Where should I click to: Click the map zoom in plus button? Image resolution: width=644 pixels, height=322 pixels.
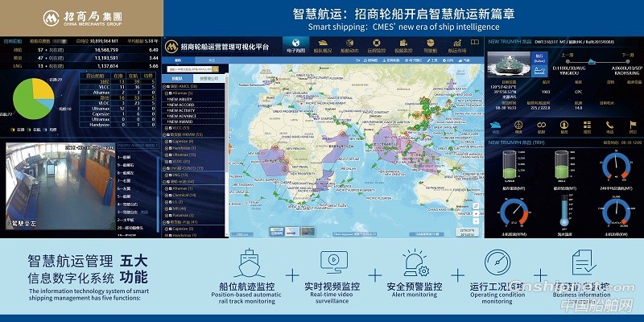pyautogui.click(x=476, y=213)
